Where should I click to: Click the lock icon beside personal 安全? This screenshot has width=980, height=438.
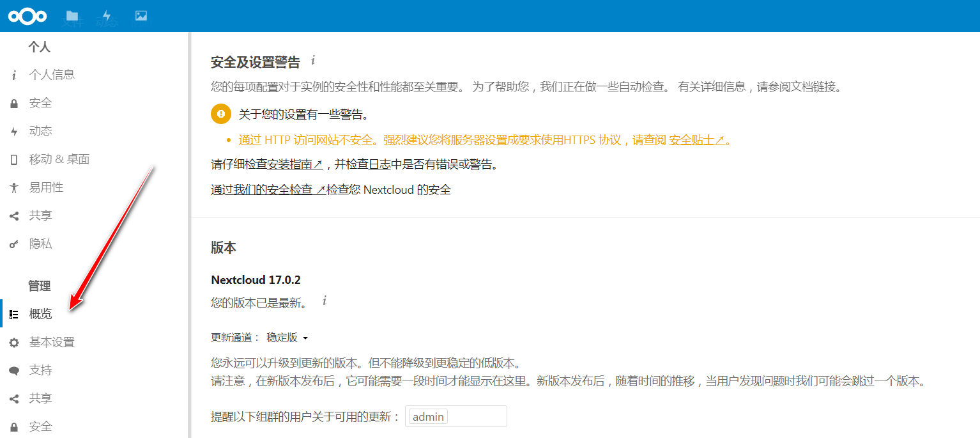tap(14, 104)
